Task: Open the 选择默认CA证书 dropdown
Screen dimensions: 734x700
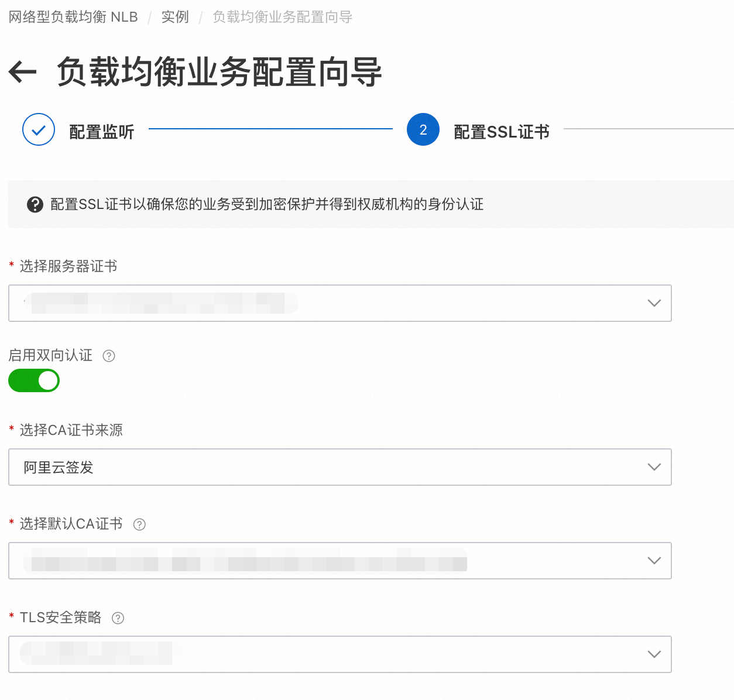Action: pos(339,561)
